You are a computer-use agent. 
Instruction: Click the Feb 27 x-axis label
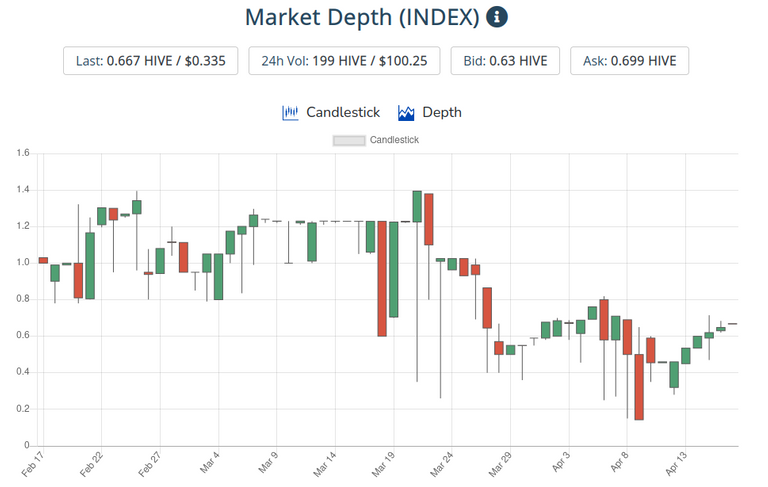tap(149, 464)
